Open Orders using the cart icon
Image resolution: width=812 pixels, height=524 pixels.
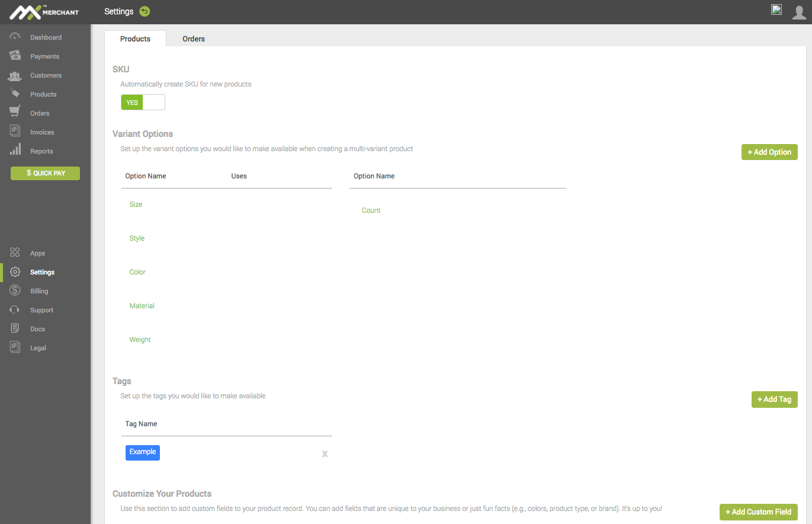(15, 113)
